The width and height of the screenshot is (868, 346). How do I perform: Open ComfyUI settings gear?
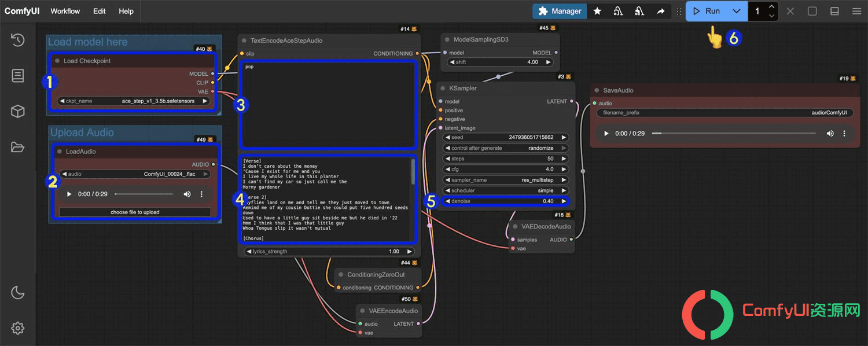pos(18,328)
